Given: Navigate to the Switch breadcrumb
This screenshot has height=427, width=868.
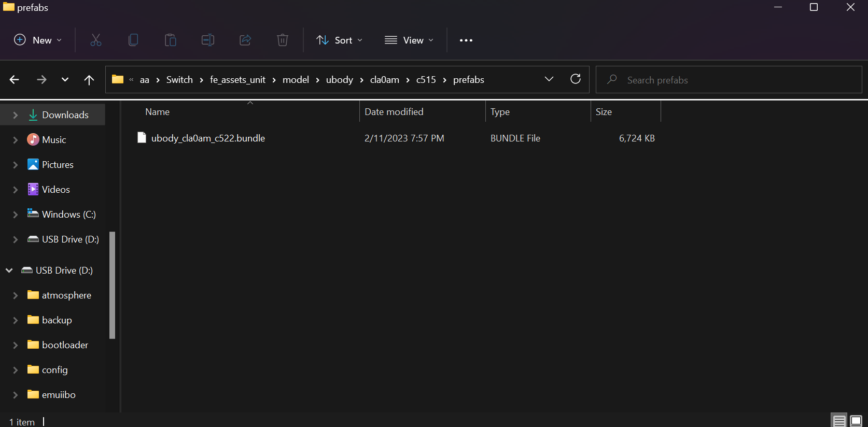Looking at the screenshot, I should pyautogui.click(x=179, y=80).
